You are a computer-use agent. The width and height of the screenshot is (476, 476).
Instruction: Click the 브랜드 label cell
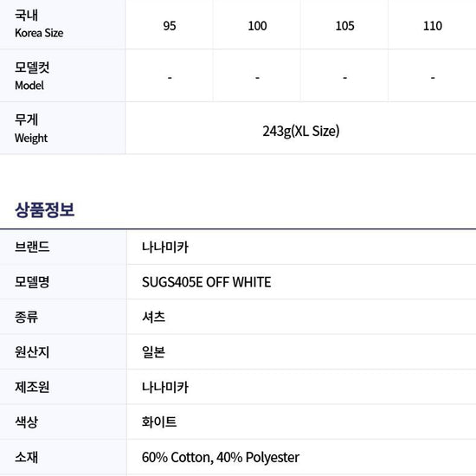[63, 247]
